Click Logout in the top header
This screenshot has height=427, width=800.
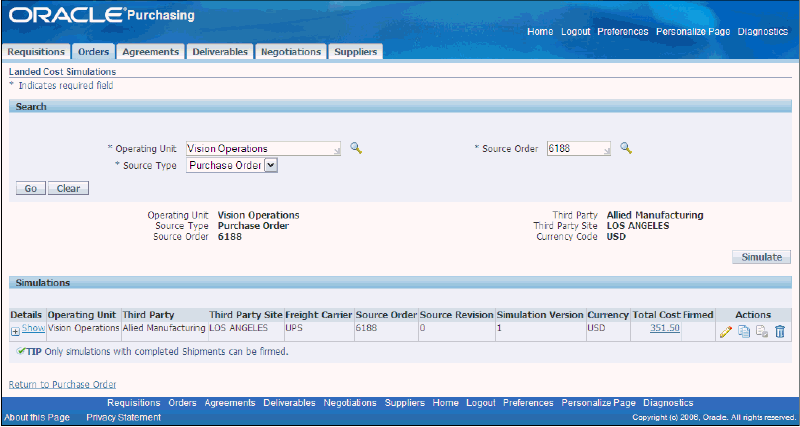coord(576,32)
